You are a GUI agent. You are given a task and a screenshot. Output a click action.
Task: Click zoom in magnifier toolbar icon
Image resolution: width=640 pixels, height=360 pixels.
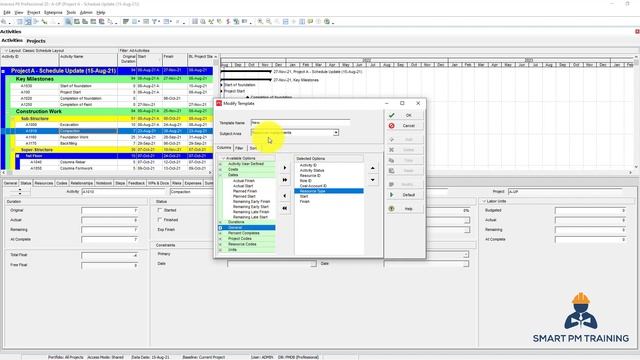pyautogui.click(x=260, y=22)
